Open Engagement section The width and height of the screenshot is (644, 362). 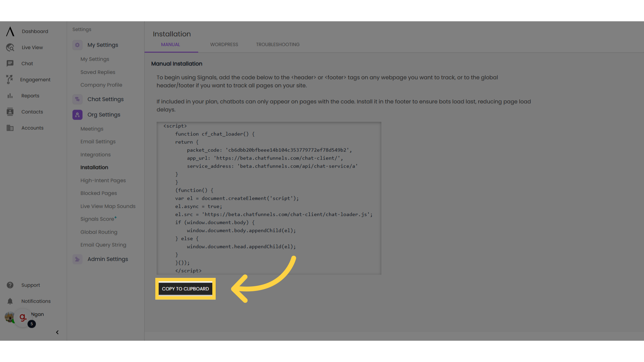tap(35, 79)
